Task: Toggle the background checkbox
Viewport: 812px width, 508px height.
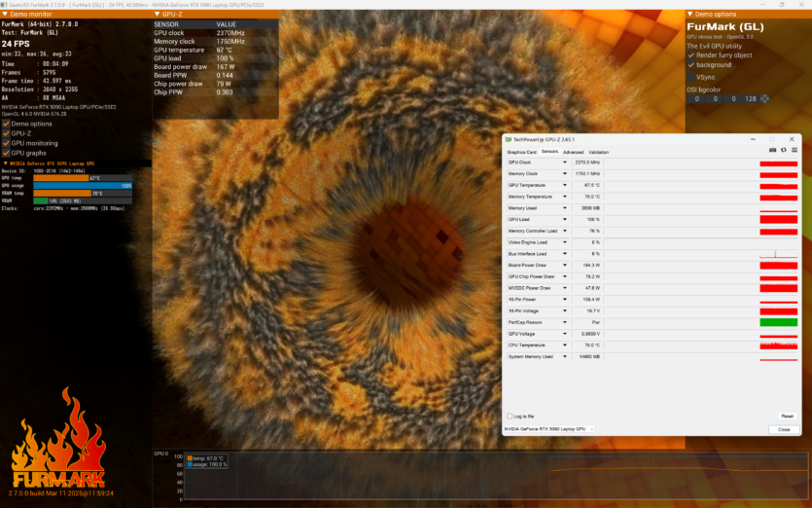Action: pyautogui.click(x=690, y=65)
